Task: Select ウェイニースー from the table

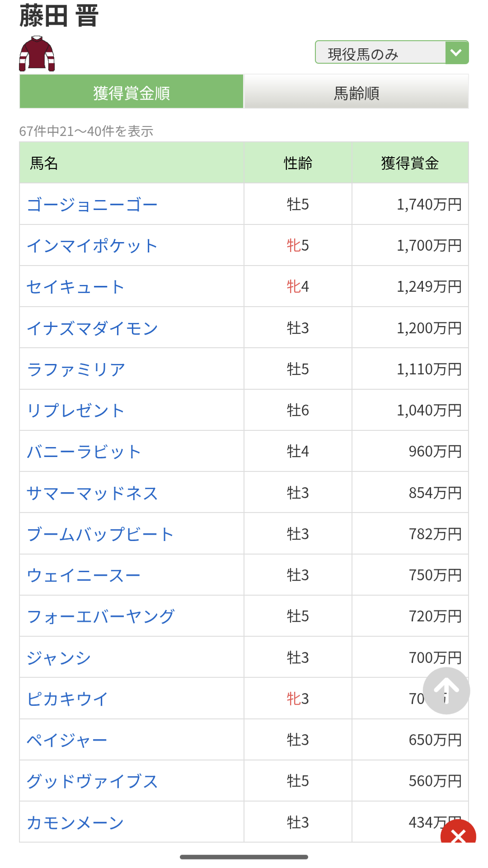Action: [x=84, y=575]
